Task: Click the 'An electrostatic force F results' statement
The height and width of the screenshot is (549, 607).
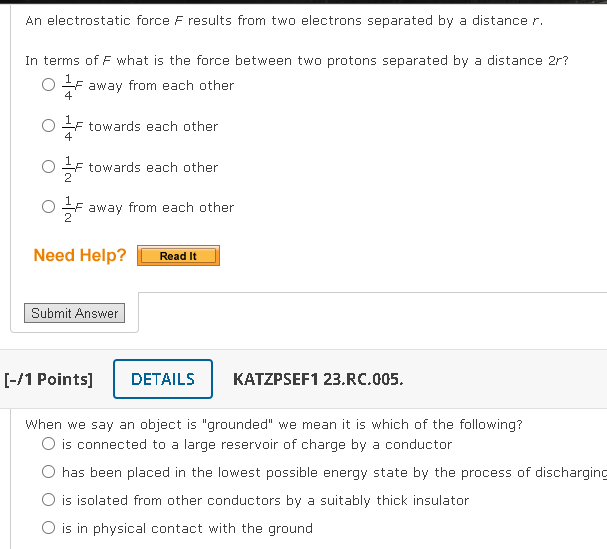Action: (284, 20)
